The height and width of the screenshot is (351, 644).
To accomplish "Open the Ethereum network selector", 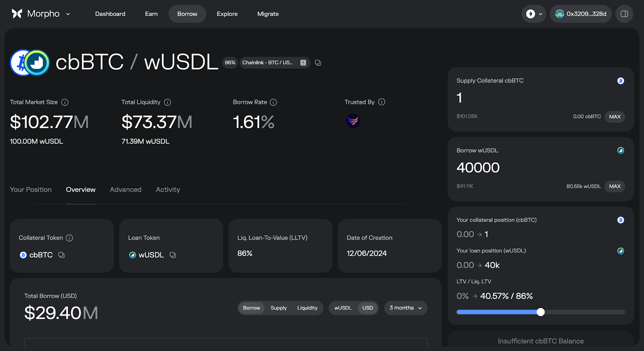I will pyautogui.click(x=534, y=14).
